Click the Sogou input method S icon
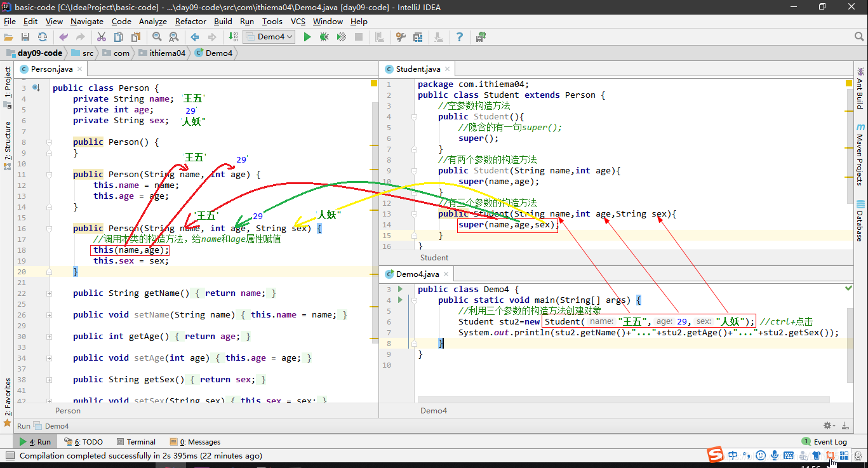This screenshot has width=868, height=468. (716, 455)
